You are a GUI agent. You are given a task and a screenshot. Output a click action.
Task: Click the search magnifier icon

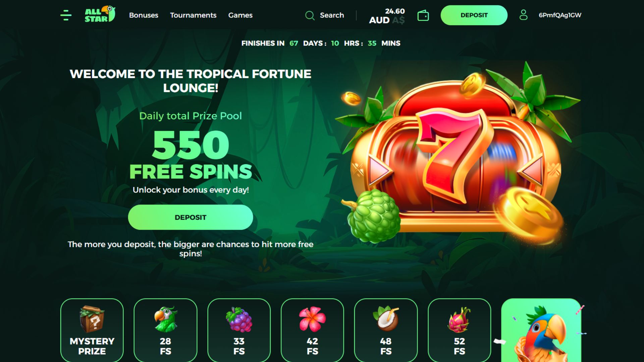(x=310, y=15)
